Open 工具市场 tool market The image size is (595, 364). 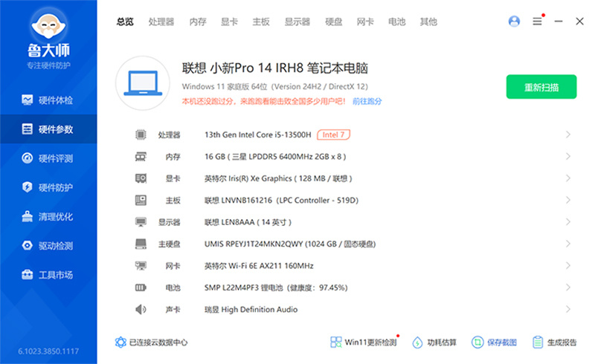point(48,275)
